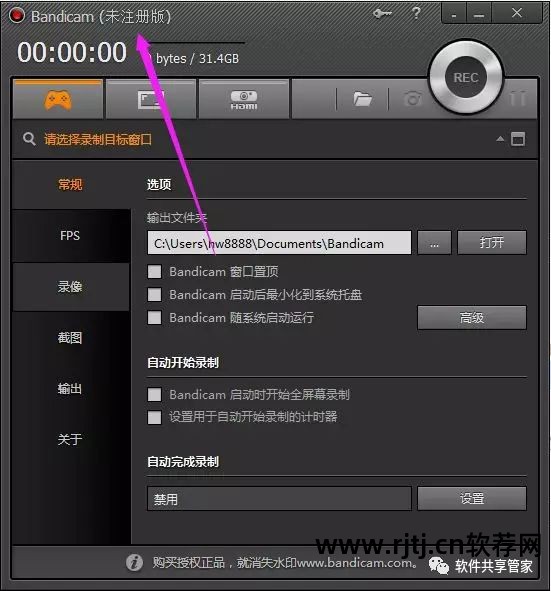Click the 打开 button
The image size is (551, 591).
(492, 243)
